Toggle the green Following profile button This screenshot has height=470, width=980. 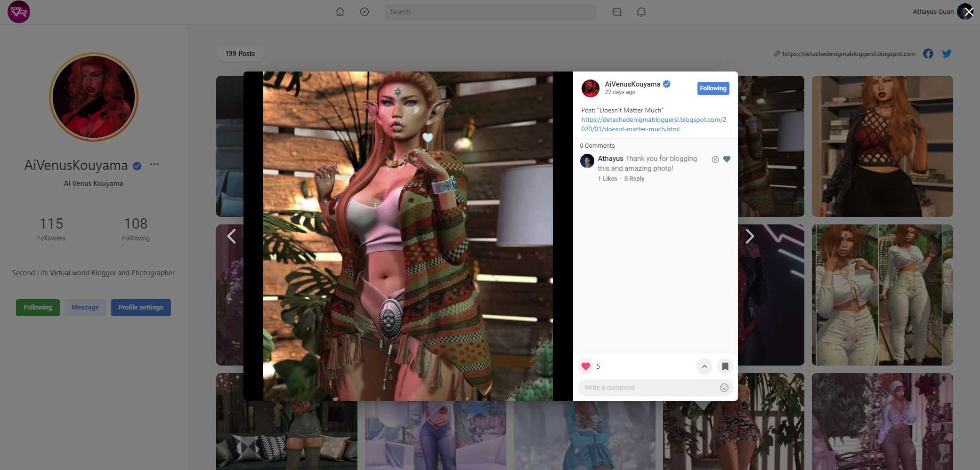(x=38, y=308)
